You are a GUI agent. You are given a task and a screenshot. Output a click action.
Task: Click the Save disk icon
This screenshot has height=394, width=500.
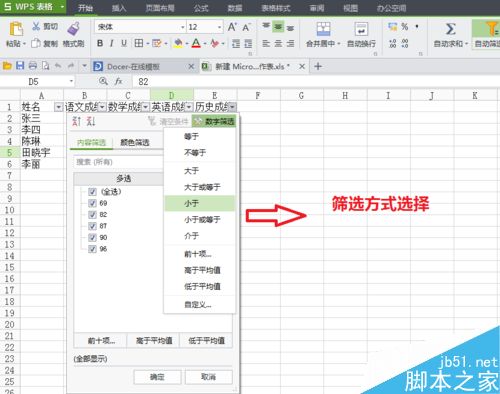20,66
